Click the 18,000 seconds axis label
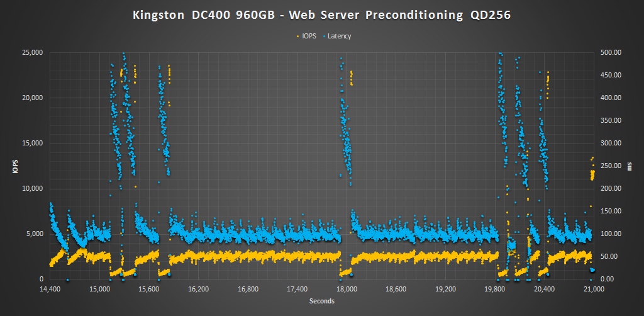The height and width of the screenshot is (316, 644). (x=347, y=288)
